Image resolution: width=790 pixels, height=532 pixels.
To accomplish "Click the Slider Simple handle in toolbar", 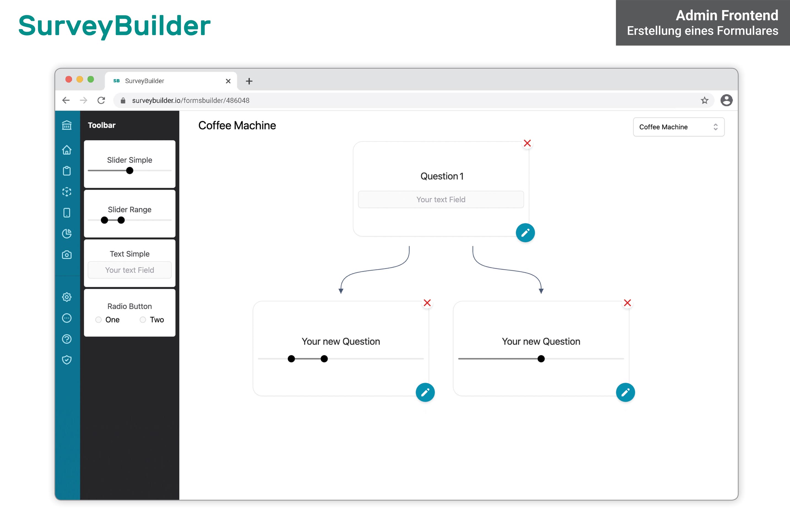I will (130, 171).
